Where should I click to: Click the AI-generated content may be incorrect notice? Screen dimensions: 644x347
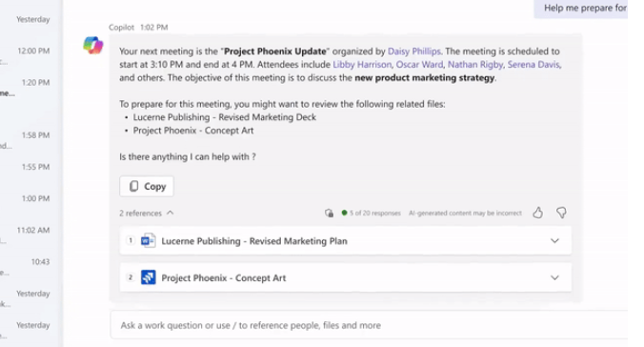click(465, 213)
